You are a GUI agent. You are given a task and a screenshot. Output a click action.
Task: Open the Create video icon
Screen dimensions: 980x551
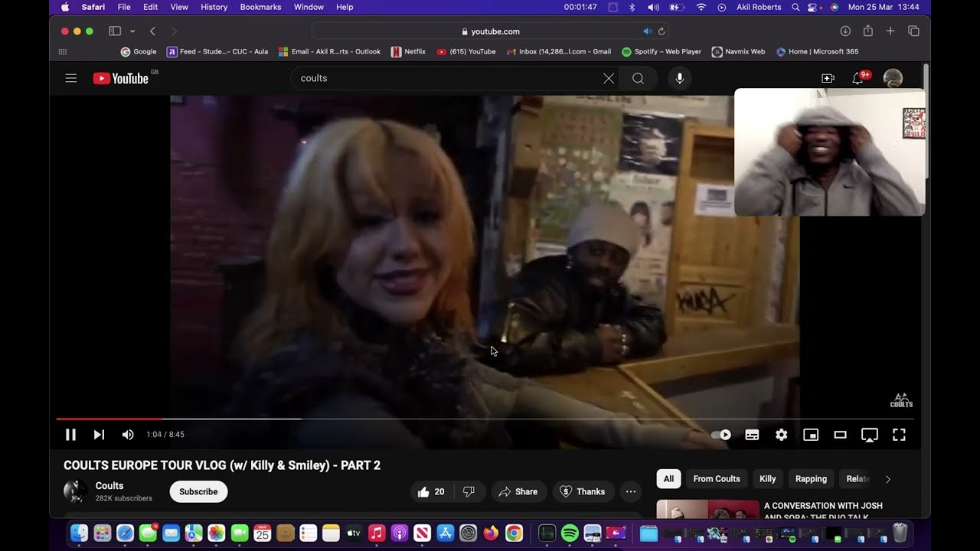point(828,78)
